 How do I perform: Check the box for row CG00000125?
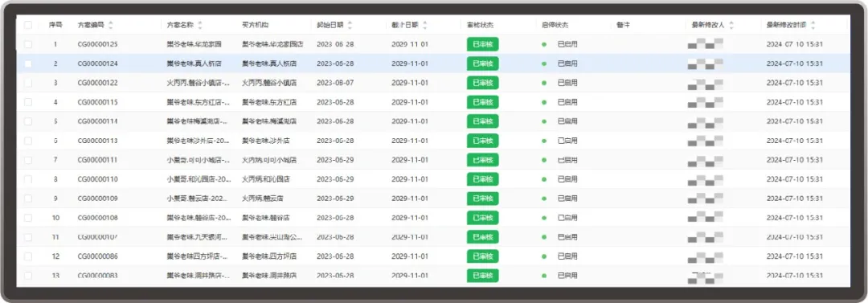click(28, 44)
